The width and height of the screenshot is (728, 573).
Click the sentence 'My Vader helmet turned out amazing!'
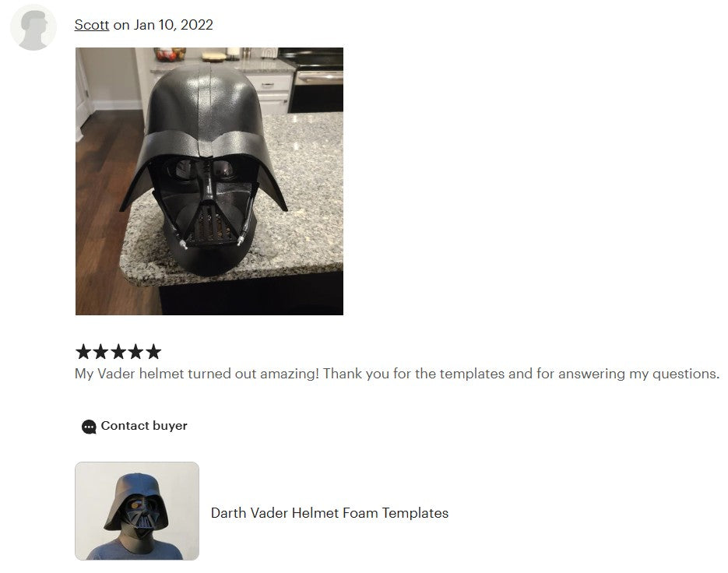[x=197, y=374]
